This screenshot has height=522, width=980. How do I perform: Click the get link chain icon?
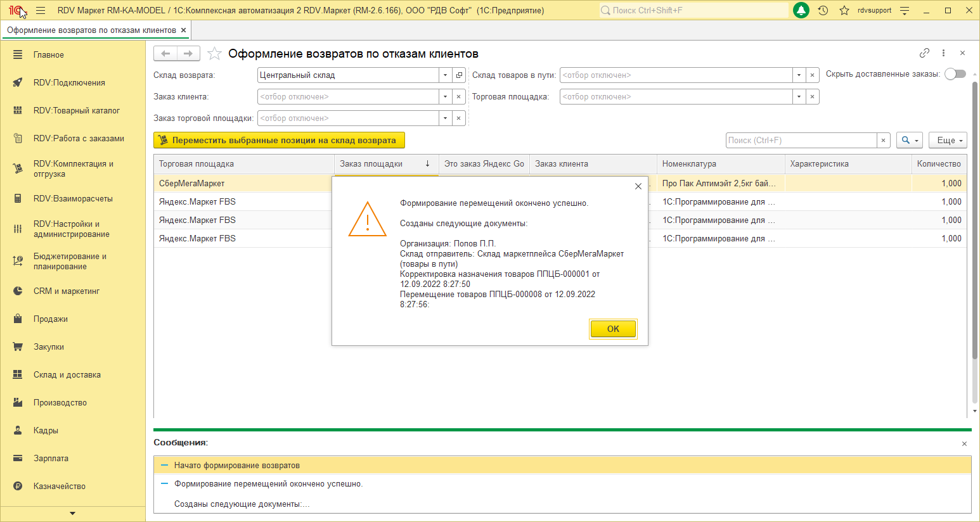tap(924, 53)
